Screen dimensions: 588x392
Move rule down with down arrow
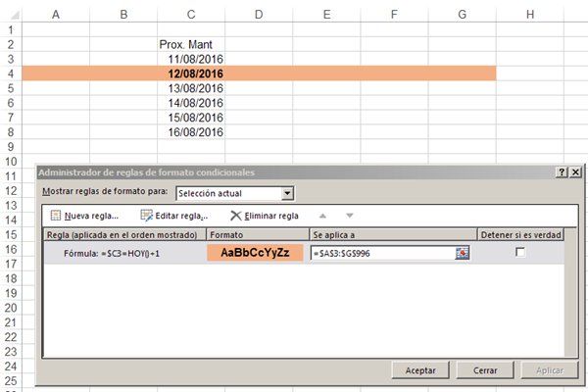click(350, 216)
